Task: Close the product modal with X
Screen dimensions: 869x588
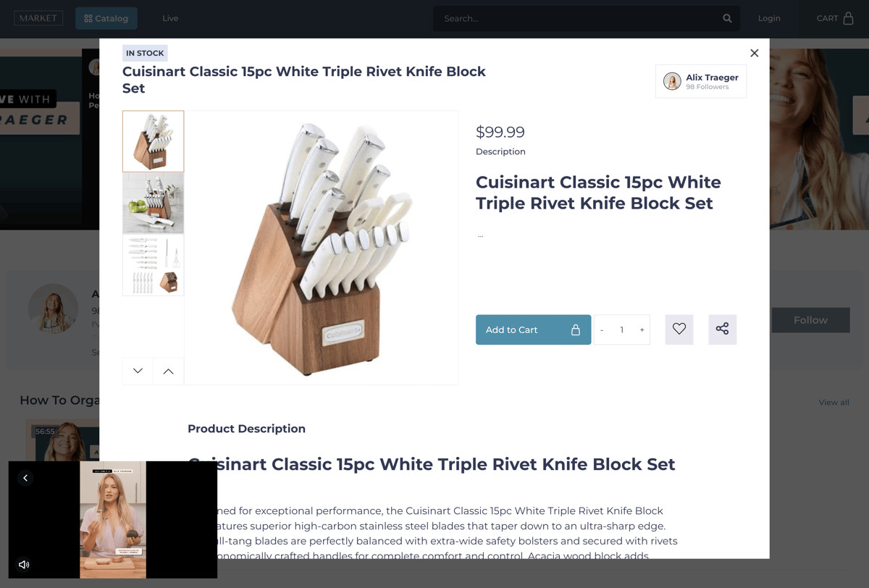Action: coord(754,53)
